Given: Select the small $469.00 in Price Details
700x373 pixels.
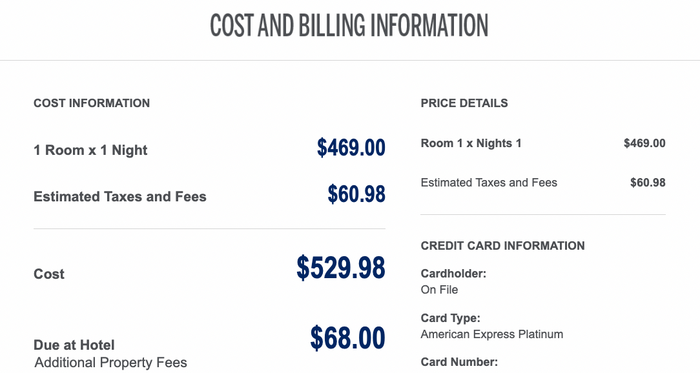Looking at the screenshot, I should 645,143.
